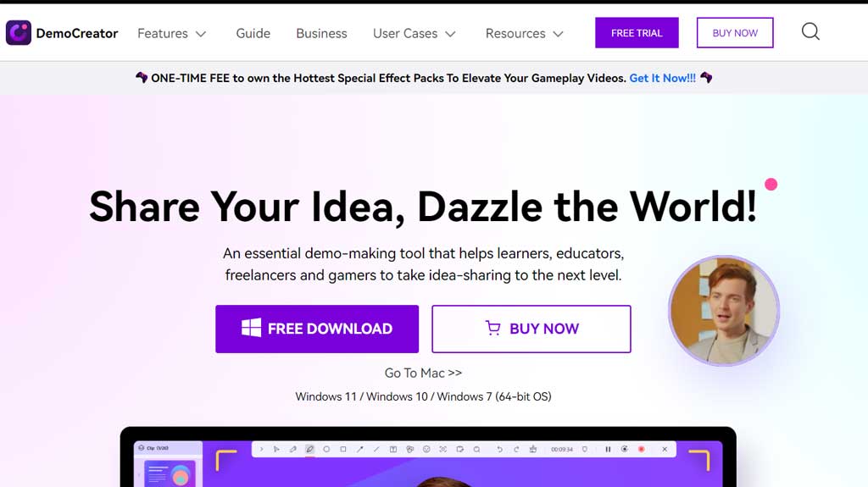The image size is (868, 487).
Task: Close the recording toolbar with X
Action: point(665,450)
